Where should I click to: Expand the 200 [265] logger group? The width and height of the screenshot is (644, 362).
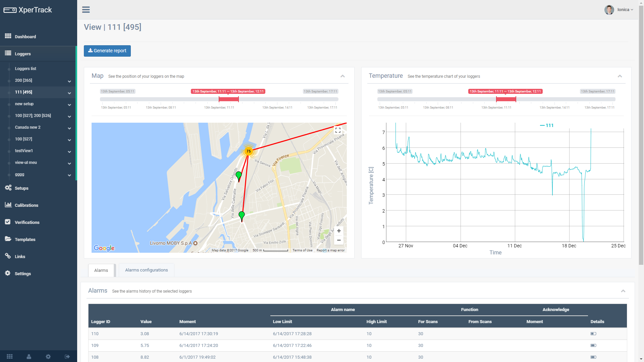[69, 81]
